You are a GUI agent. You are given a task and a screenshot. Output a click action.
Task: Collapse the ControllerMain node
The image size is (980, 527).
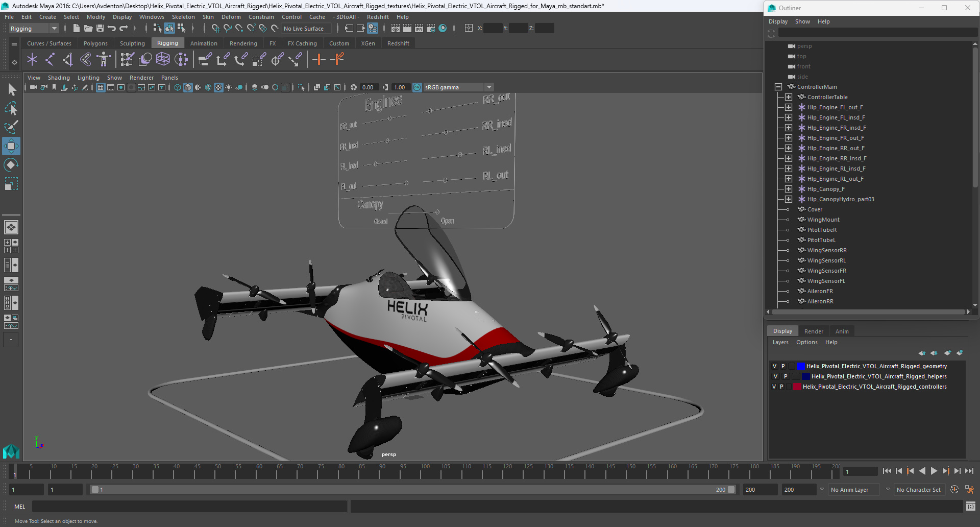pyautogui.click(x=778, y=87)
